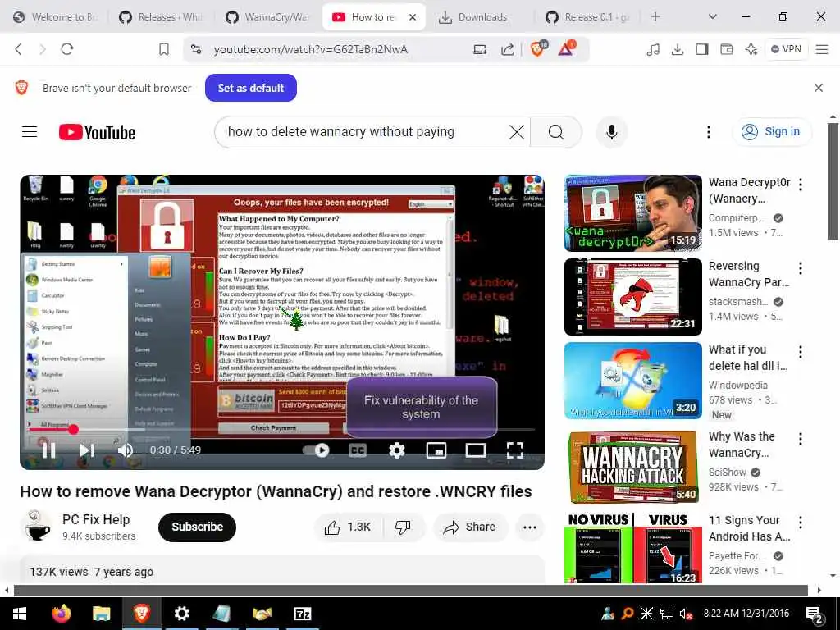Pause the video
840x630 pixels.
(48, 450)
